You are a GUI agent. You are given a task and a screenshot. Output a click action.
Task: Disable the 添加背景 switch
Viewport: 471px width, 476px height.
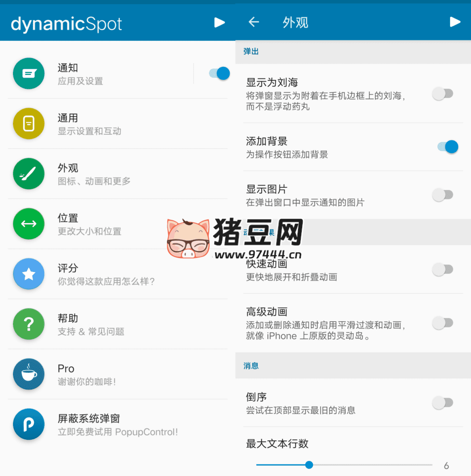pyautogui.click(x=448, y=147)
